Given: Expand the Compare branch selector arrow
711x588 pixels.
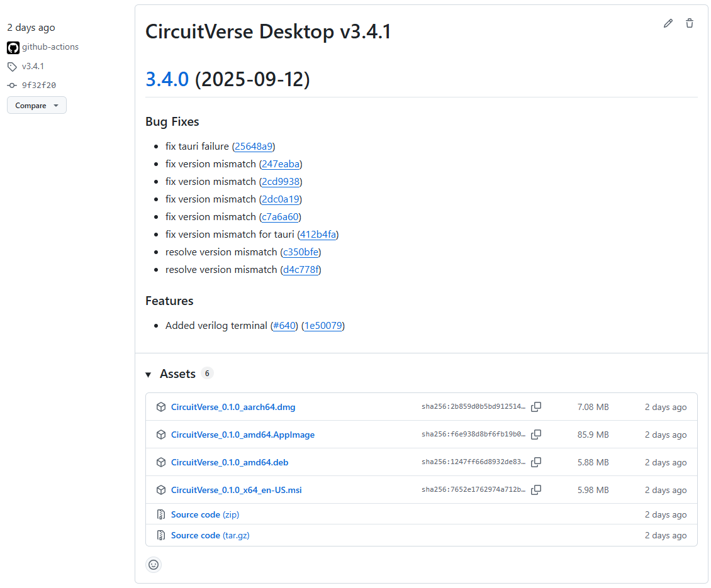Looking at the screenshot, I should point(55,105).
